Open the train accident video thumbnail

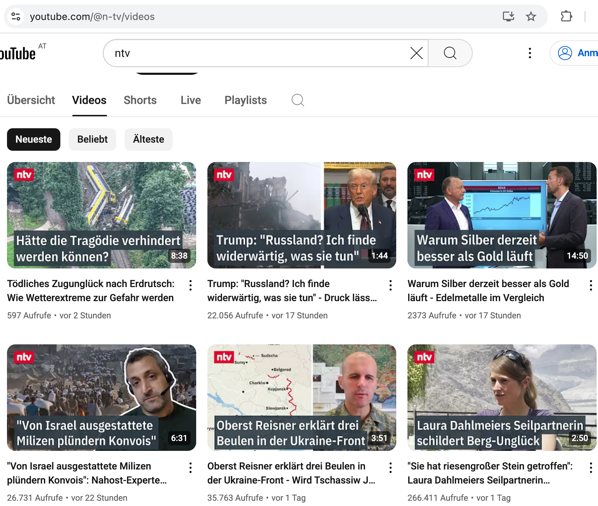pyautogui.click(x=101, y=215)
